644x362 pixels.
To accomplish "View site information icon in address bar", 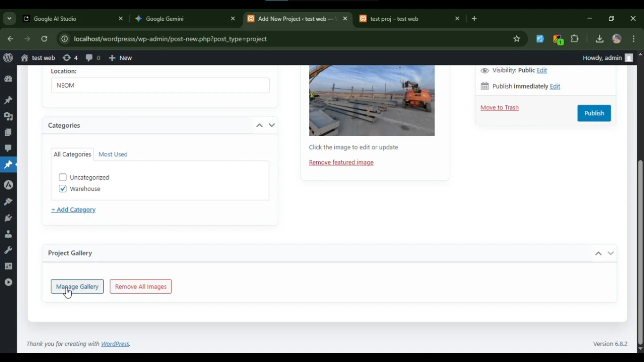I will [64, 39].
